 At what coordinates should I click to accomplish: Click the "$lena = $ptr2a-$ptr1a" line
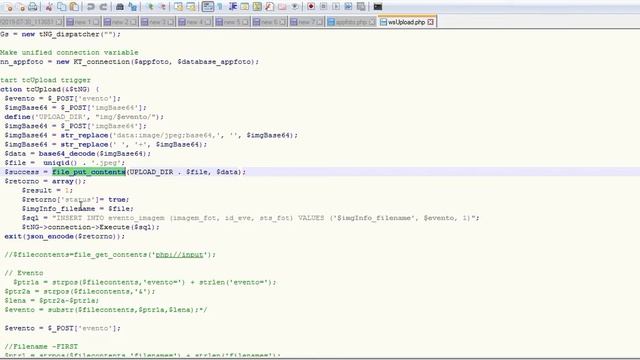click(x=51, y=300)
